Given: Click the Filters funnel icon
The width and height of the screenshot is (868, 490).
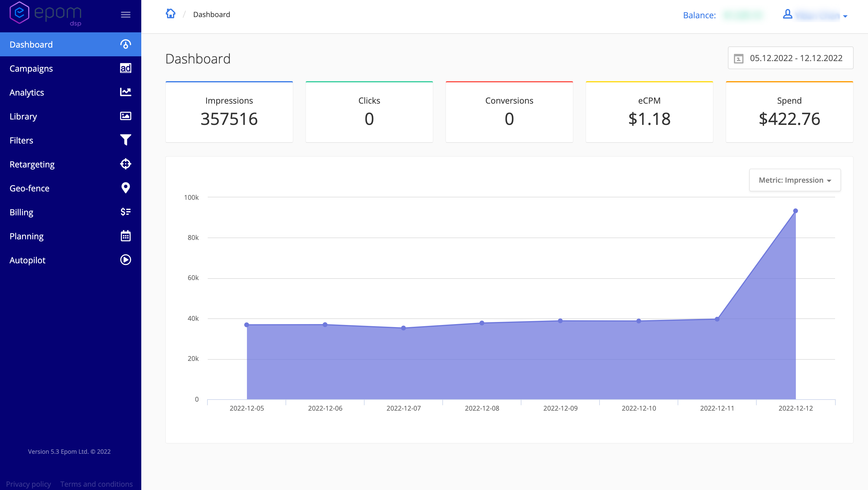Looking at the screenshot, I should coord(125,140).
